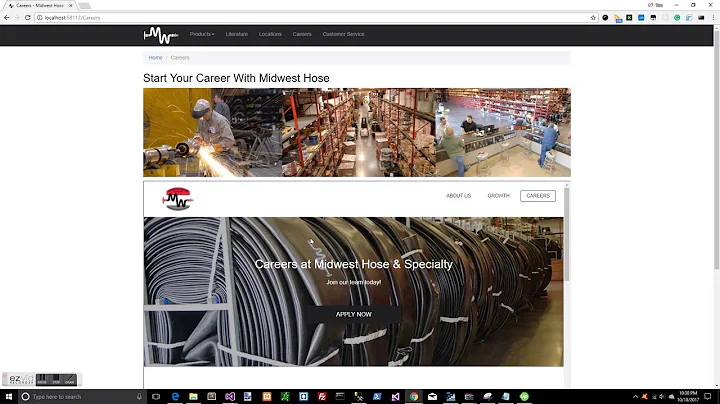Click the Midwest Hose white logo in navbar
The width and height of the screenshot is (720, 404).
[x=161, y=35]
